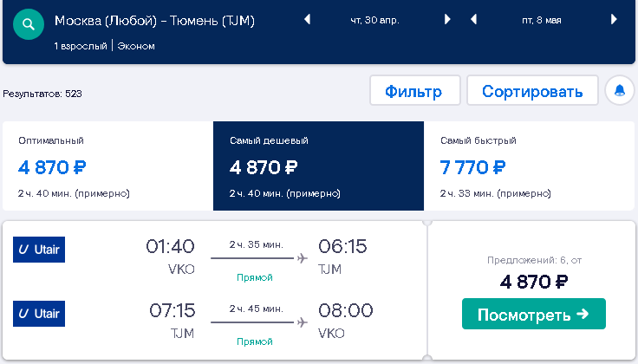638x364 pixels.
Task: Click Utair logo on outbound flight
Action: click(39, 250)
